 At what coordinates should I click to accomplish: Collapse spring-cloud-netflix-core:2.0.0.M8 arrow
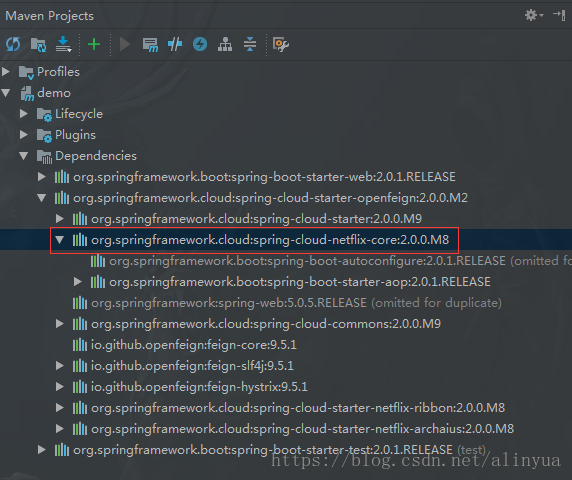60,240
